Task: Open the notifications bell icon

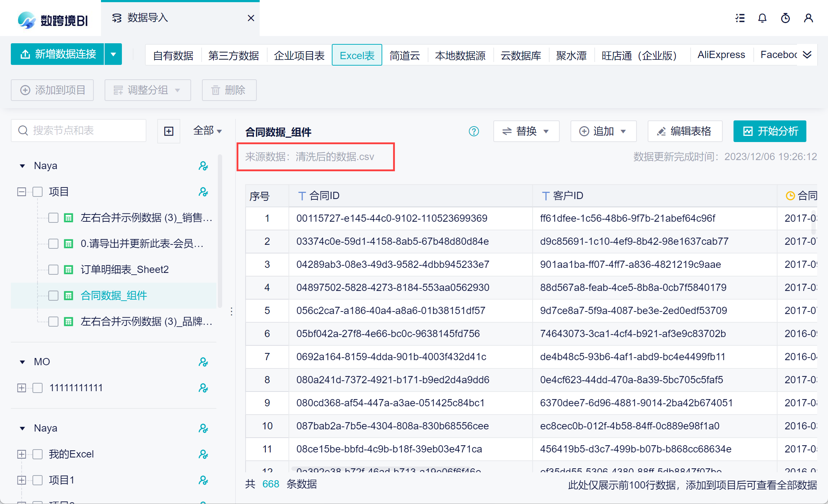Action: point(762,18)
